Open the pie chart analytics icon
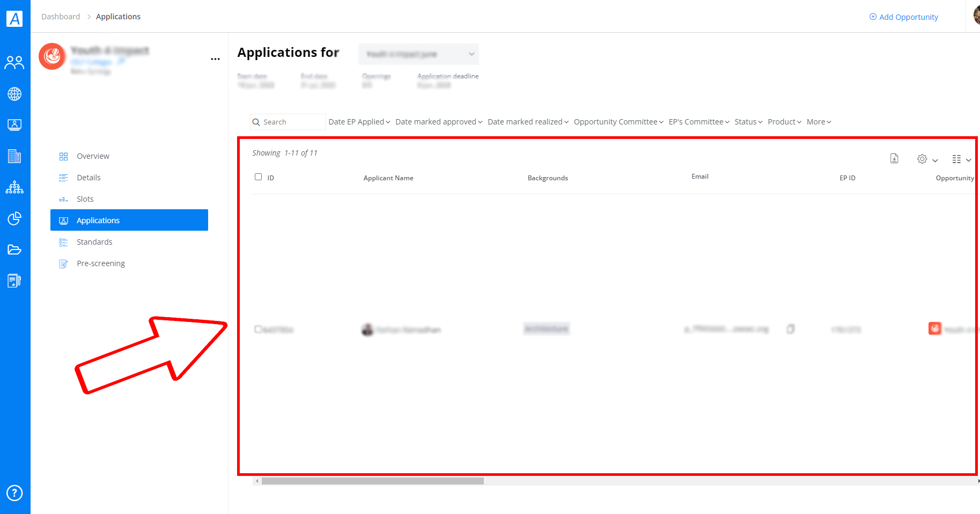Screen dimensions: 980x514 tap(14, 218)
